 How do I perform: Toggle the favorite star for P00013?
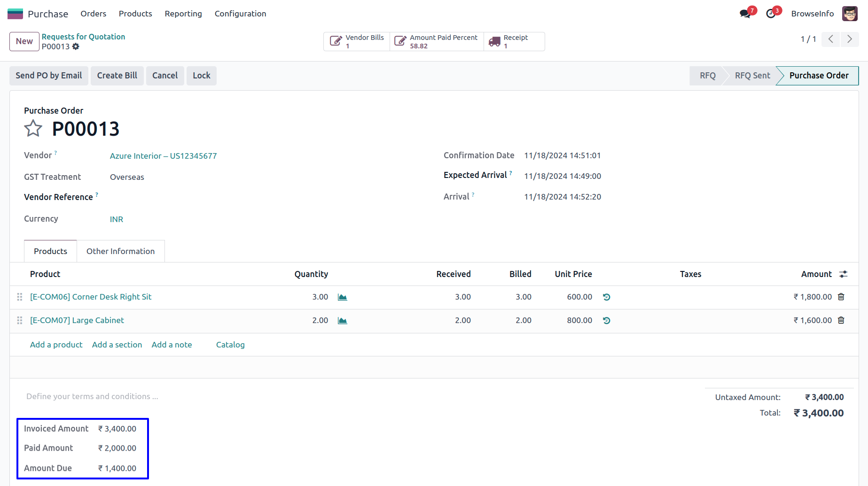(x=33, y=128)
